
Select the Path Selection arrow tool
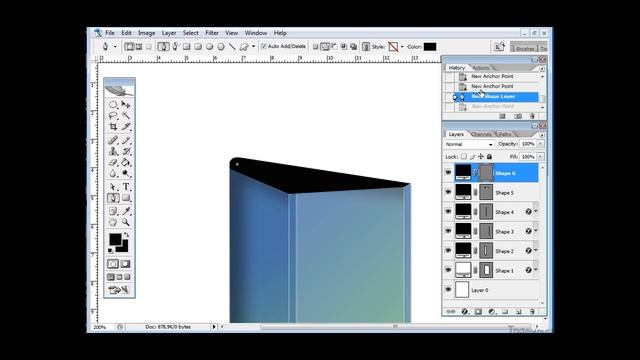113,187
